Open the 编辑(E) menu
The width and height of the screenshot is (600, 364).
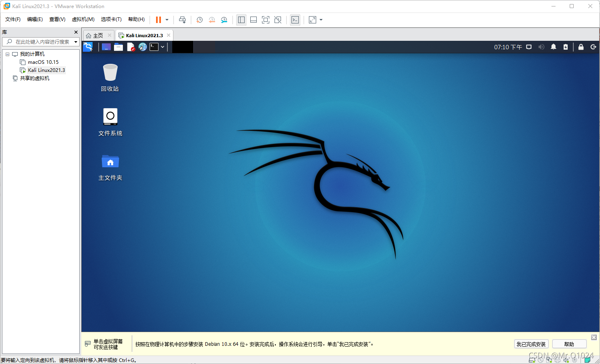click(x=35, y=19)
